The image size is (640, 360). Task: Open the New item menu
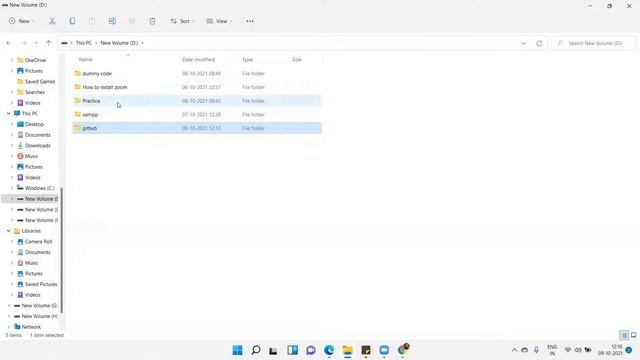point(21,21)
